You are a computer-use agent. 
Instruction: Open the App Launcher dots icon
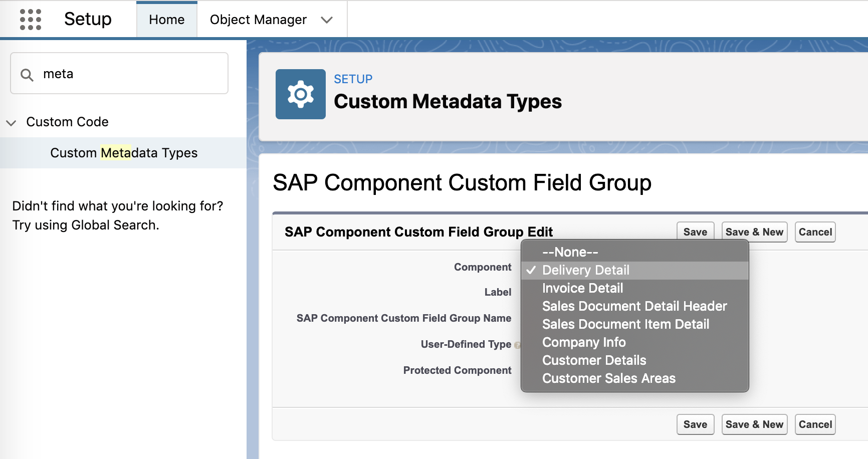pos(30,20)
